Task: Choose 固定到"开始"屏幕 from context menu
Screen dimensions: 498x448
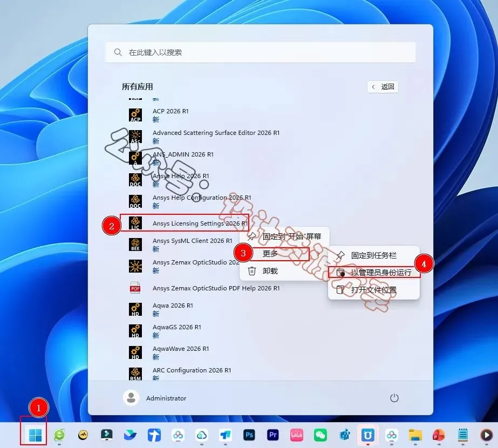Action: pos(284,236)
